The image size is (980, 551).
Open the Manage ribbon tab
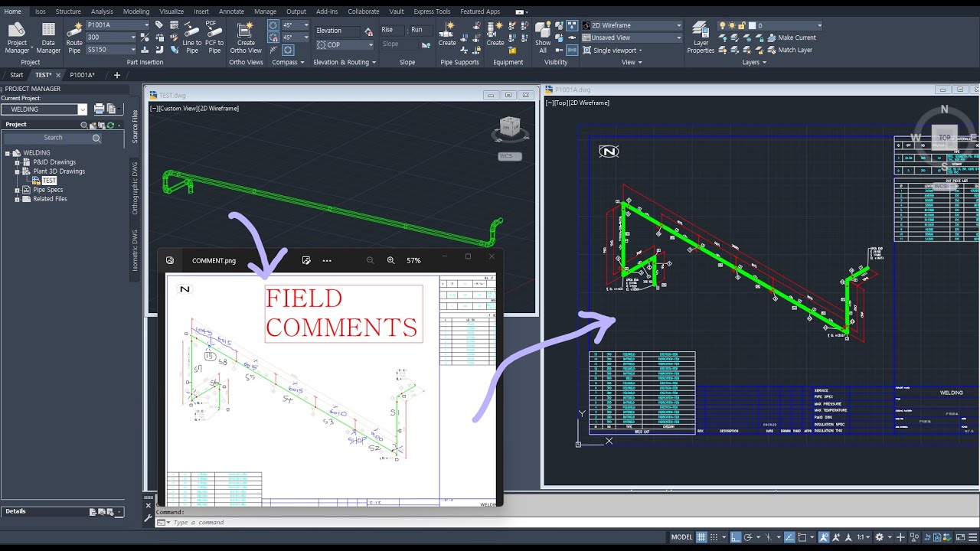click(266, 11)
